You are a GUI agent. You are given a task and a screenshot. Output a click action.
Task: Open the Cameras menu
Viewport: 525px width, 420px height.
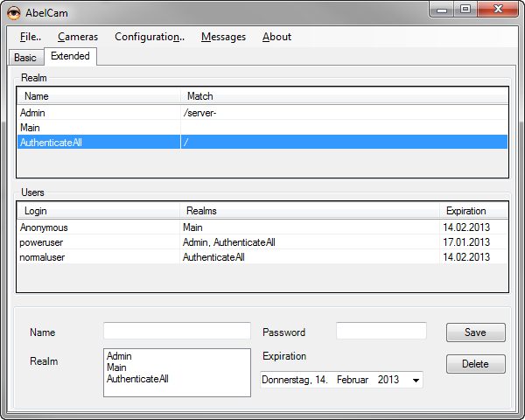pos(78,37)
